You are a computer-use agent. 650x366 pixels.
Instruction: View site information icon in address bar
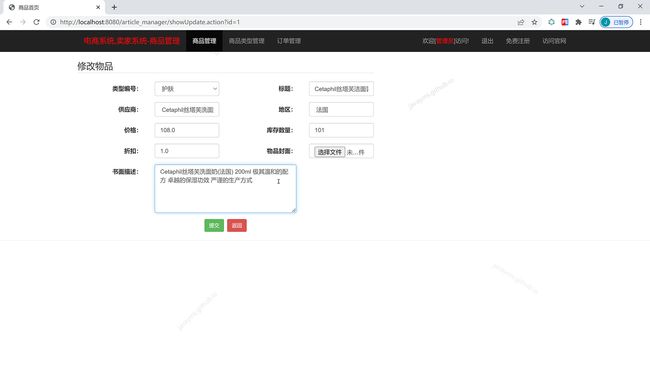[53, 22]
